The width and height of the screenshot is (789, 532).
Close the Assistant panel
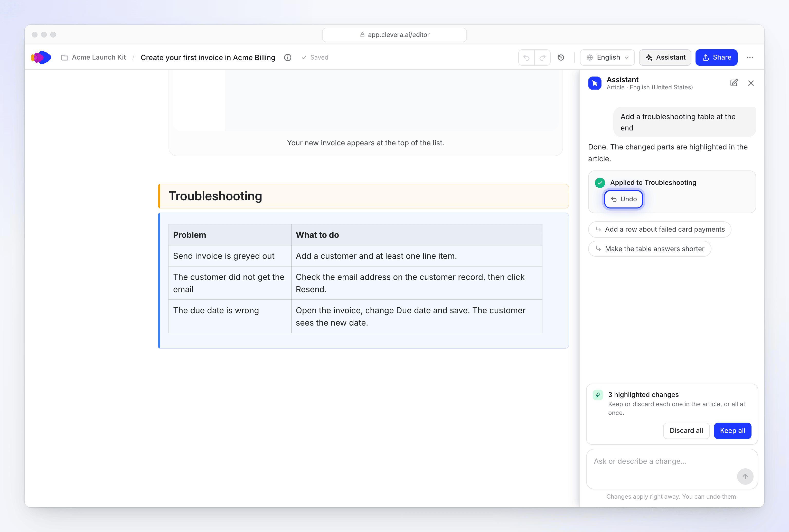pyautogui.click(x=751, y=83)
